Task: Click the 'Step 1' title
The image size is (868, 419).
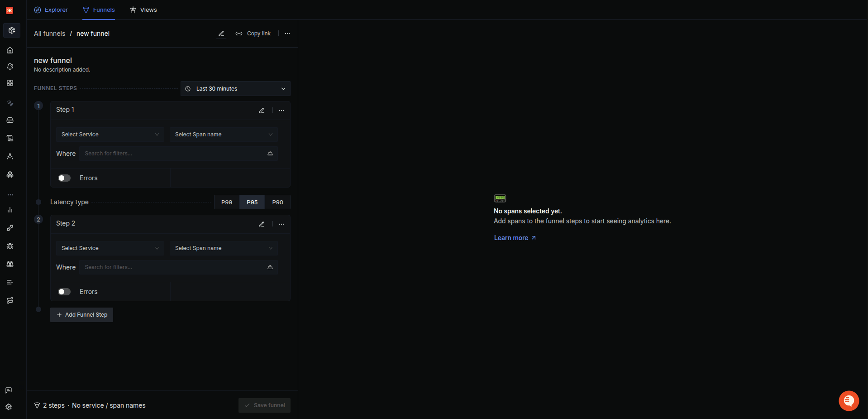Action: pos(65,110)
